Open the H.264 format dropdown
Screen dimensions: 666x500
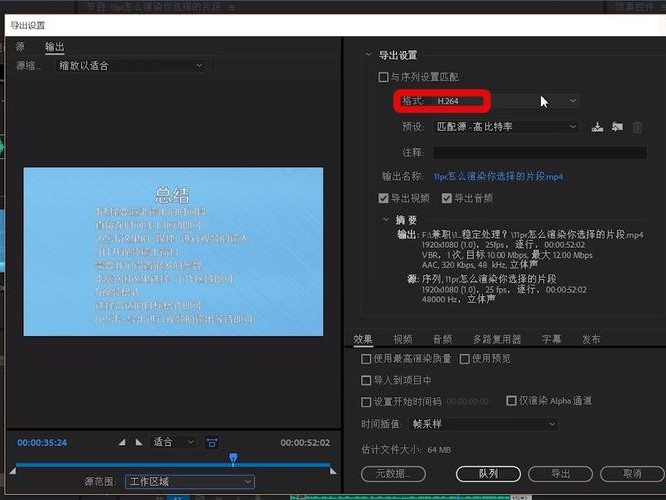coord(506,101)
